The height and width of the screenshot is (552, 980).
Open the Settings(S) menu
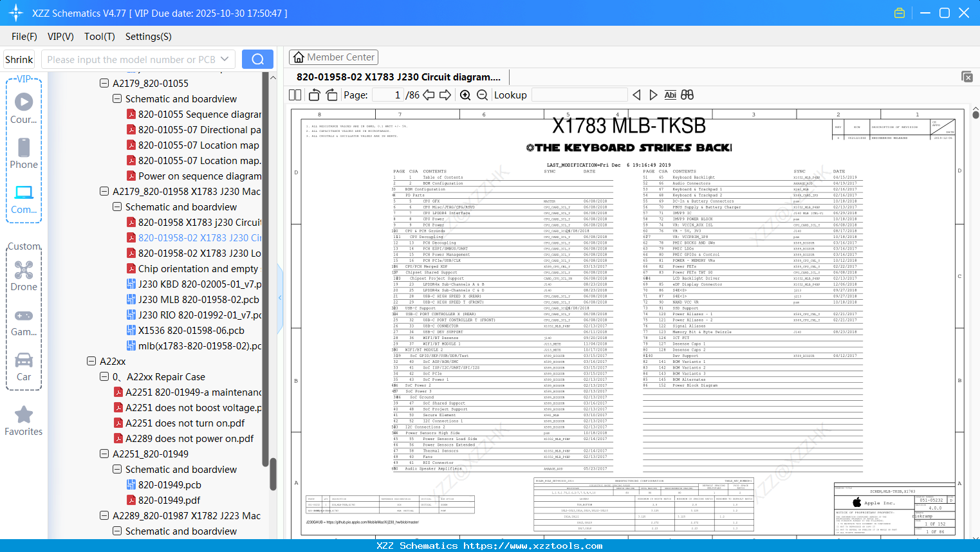click(149, 37)
